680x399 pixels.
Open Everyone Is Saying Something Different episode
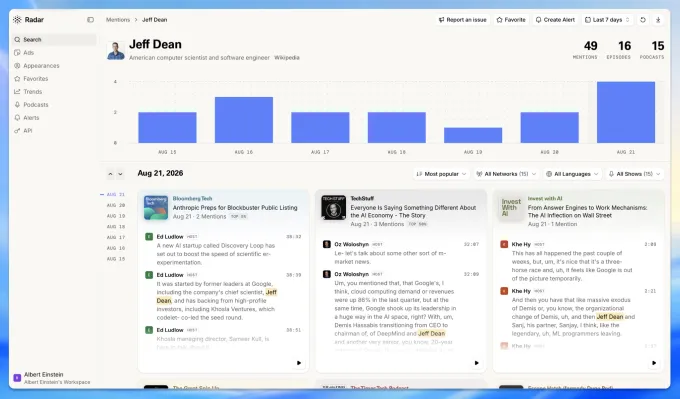point(413,212)
